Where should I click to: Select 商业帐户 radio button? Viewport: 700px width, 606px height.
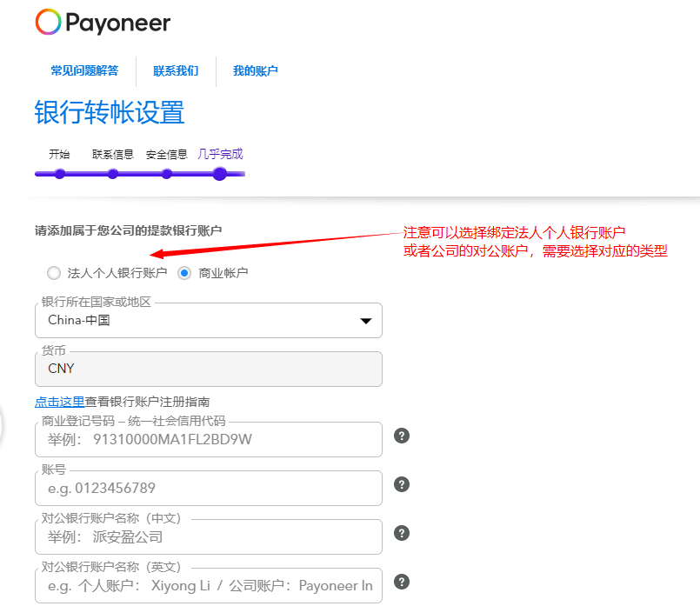pyautogui.click(x=184, y=273)
